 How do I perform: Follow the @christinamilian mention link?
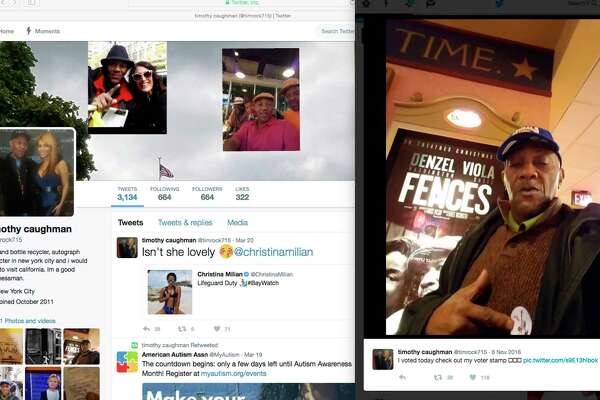274,252
